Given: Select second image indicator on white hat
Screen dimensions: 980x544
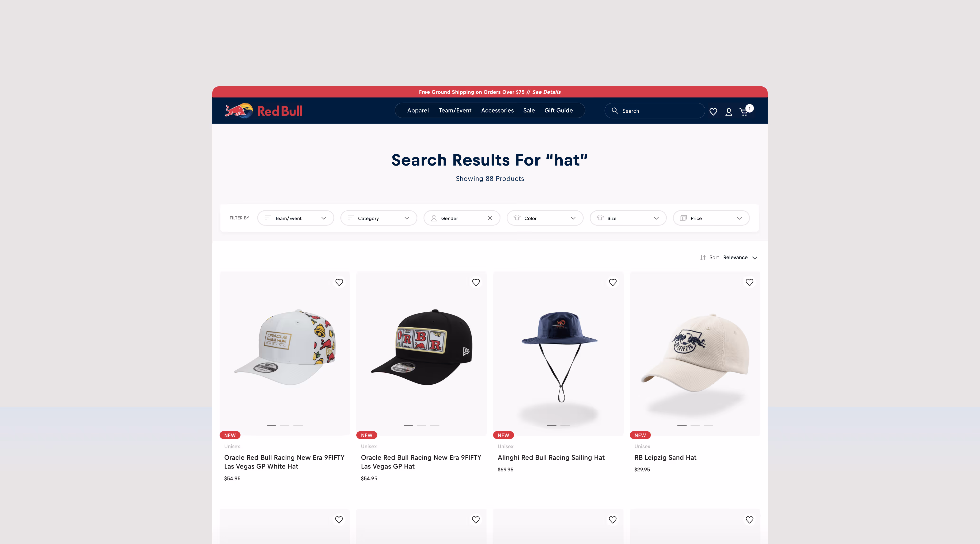Looking at the screenshot, I should (285, 425).
